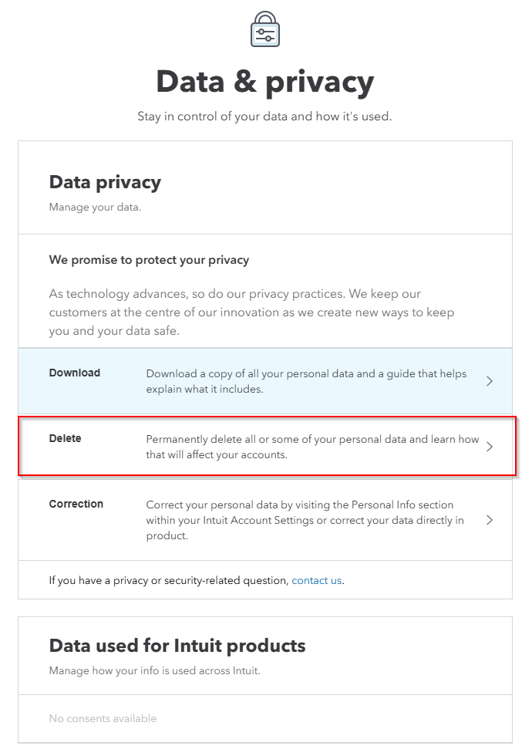This screenshot has height=756, width=532.
Task: Select the Download label
Action: [75, 373]
